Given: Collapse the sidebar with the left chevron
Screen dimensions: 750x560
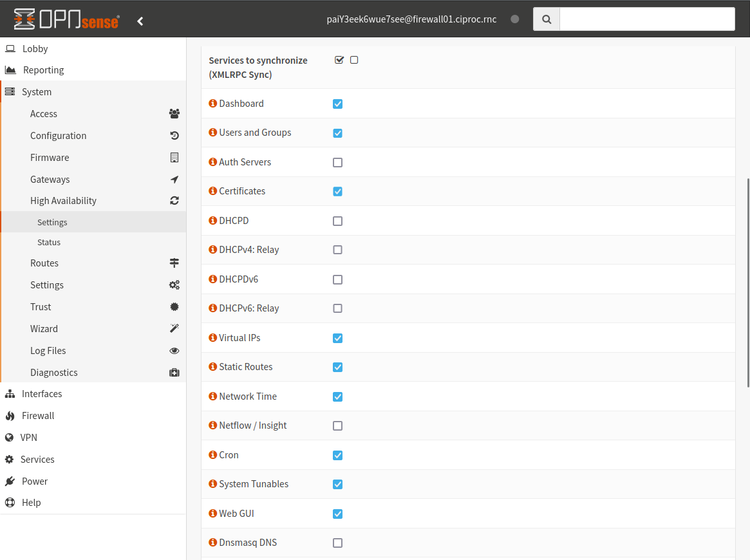Looking at the screenshot, I should (140, 20).
